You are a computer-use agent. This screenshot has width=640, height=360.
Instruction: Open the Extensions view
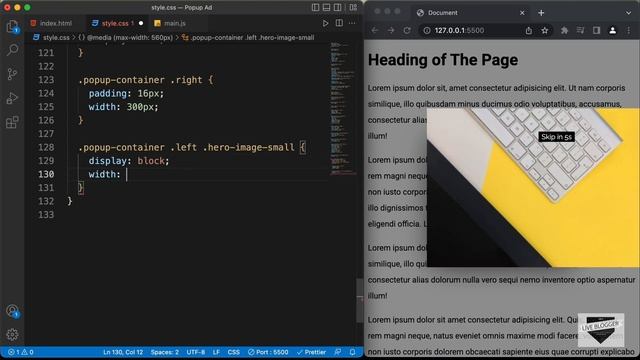(x=12, y=122)
